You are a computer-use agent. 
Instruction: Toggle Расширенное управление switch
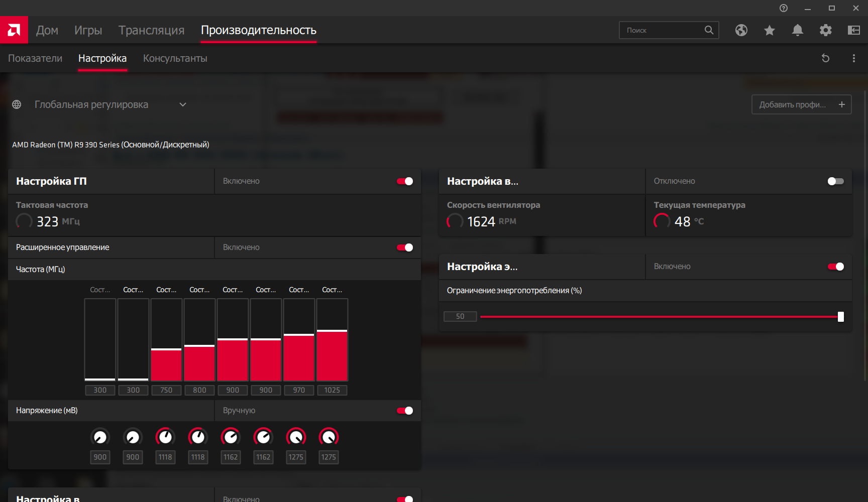(x=405, y=247)
